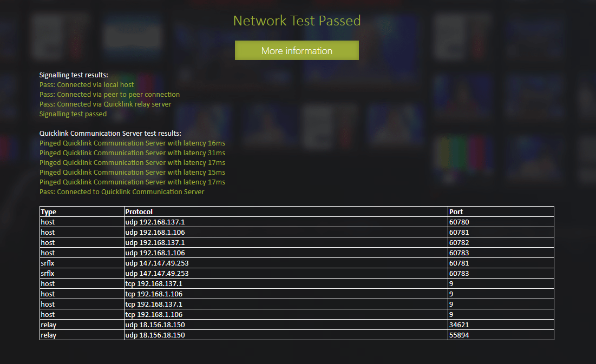Click udp 192.168.137.1 in port 60780 row
This screenshot has height=364, width=596.
click(286, 222)
